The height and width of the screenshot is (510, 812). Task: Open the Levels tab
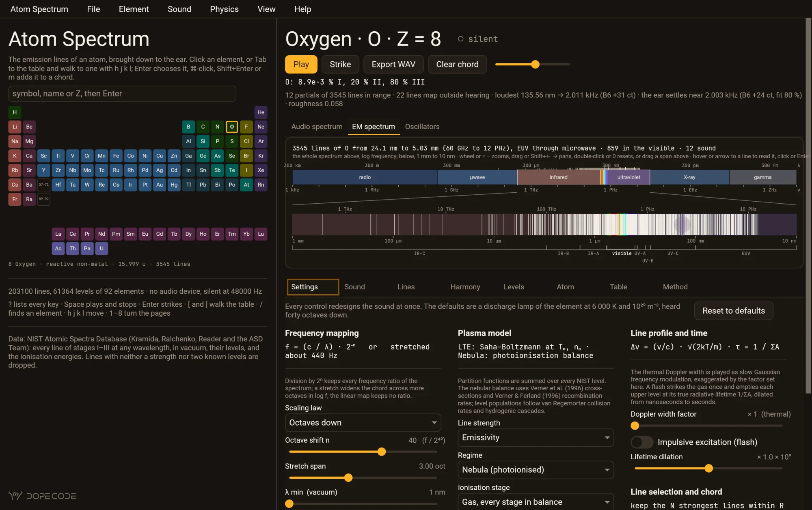(x=514, y=287)
